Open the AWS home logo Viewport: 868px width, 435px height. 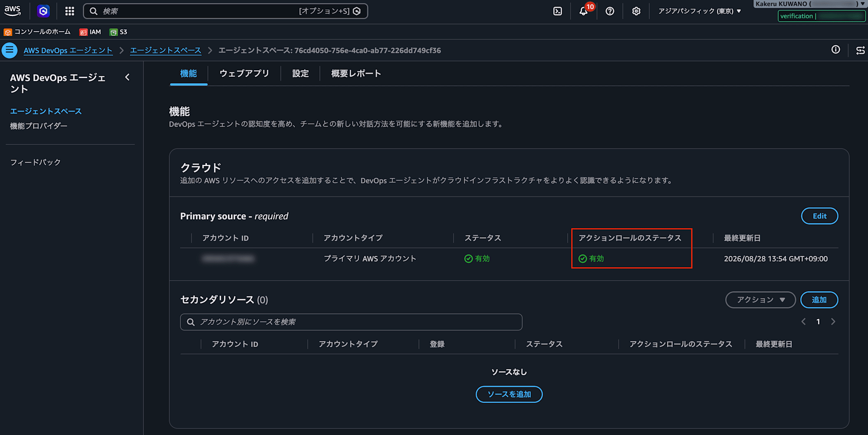[13, 11]
